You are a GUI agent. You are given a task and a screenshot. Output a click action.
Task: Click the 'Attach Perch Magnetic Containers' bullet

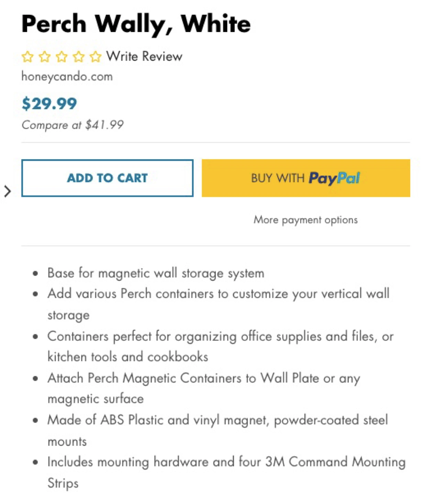[204, 378]
